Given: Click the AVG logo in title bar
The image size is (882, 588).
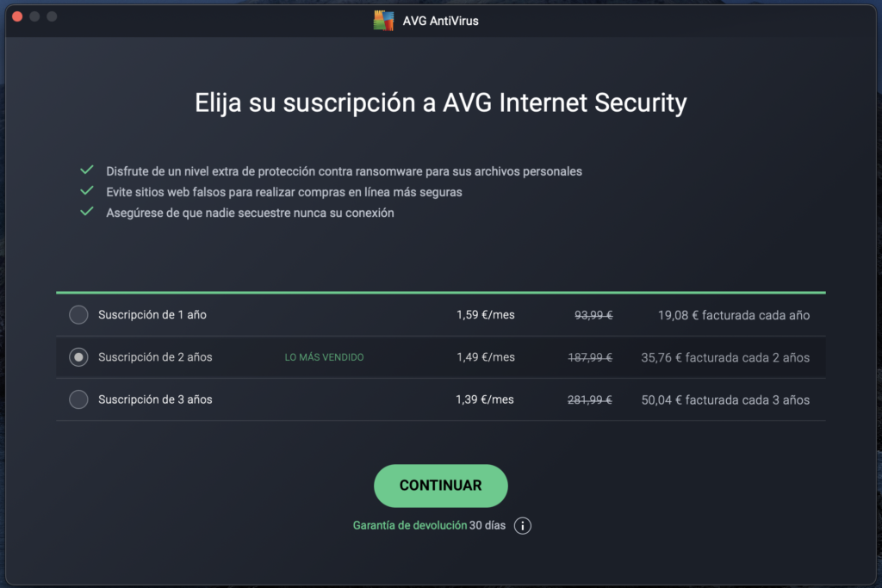Looking at the screenshot, I should [x=383, y=21].
